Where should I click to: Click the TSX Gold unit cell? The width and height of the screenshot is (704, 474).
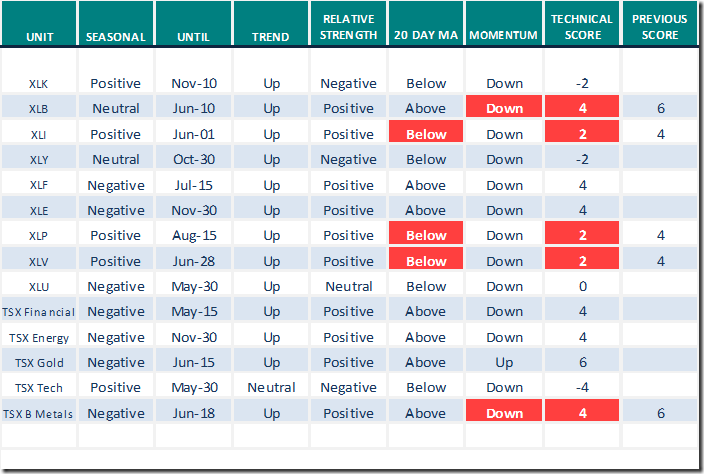(41, 362)
